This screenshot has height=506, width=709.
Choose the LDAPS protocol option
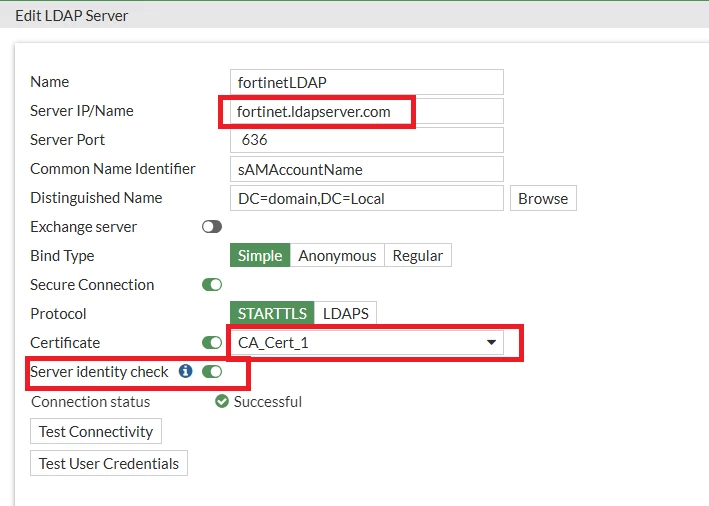(x=345, y=313)
